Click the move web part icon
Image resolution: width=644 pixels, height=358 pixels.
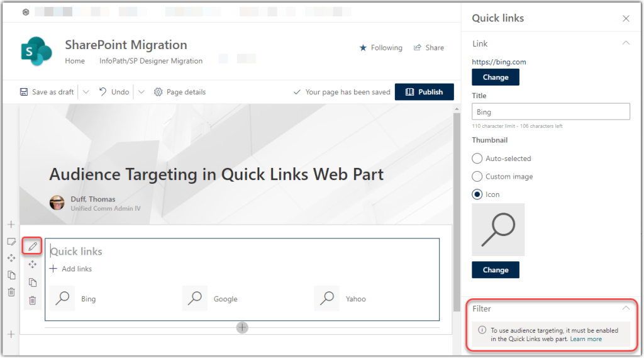(33, 264)
